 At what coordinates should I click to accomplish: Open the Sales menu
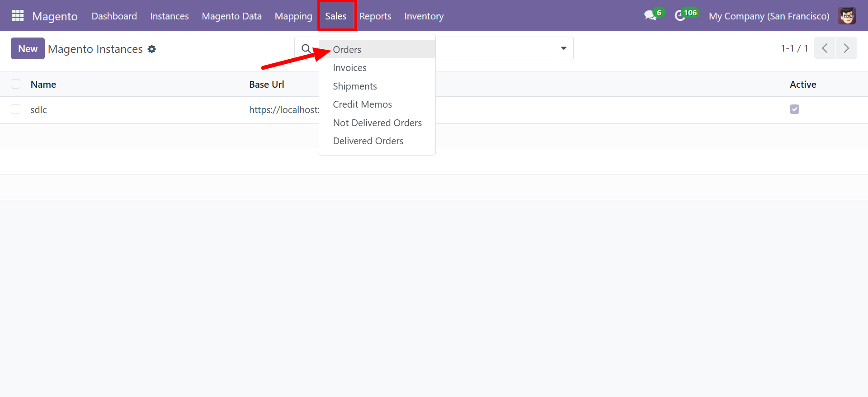point(336,16)
